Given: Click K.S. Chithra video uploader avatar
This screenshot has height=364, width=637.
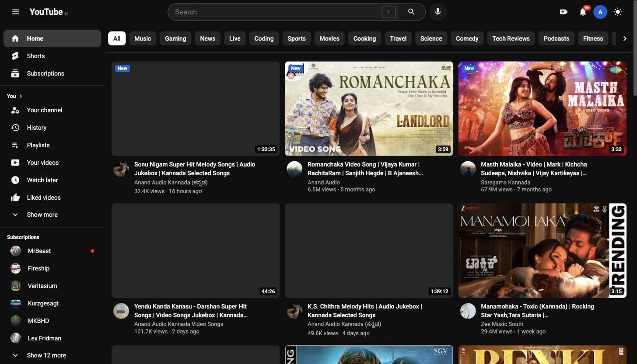Looking at the screenshot, I should [294, 311].
